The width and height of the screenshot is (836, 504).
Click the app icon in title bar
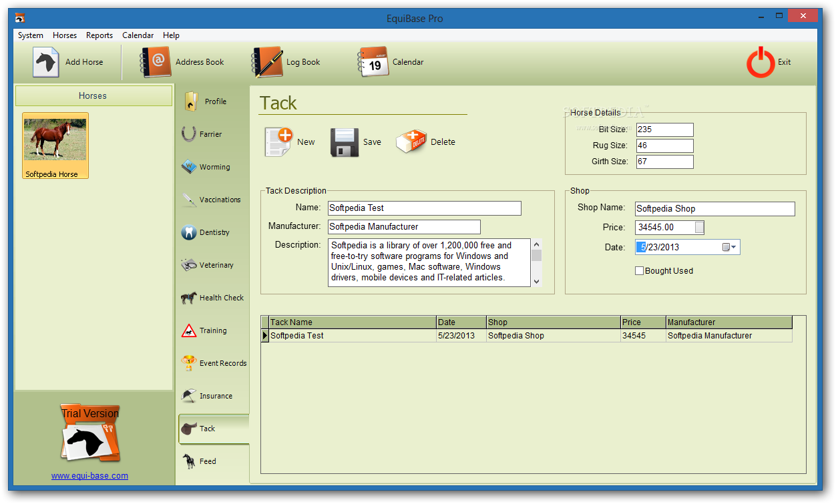(20, 18)
